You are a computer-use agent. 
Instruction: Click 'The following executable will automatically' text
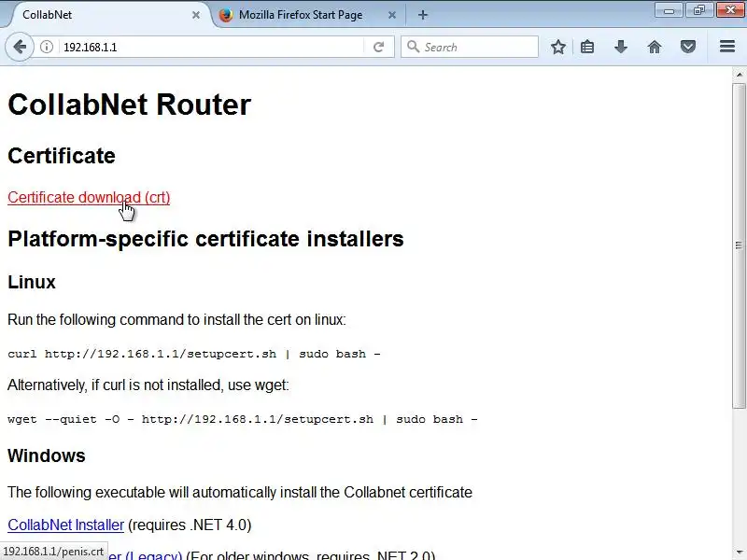[240, 492]
